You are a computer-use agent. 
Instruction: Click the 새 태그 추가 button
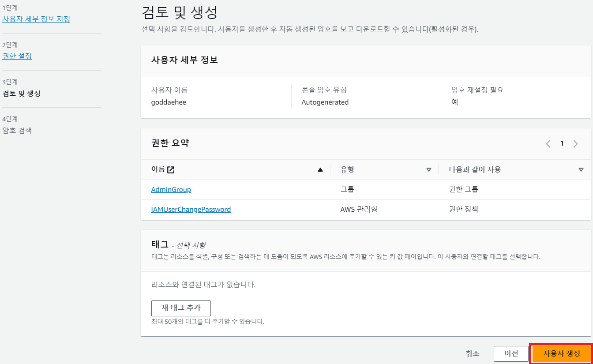click(181, 308)
